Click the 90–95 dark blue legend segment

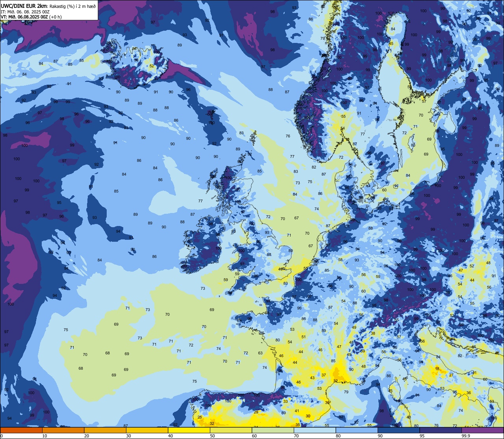(398, 430)
